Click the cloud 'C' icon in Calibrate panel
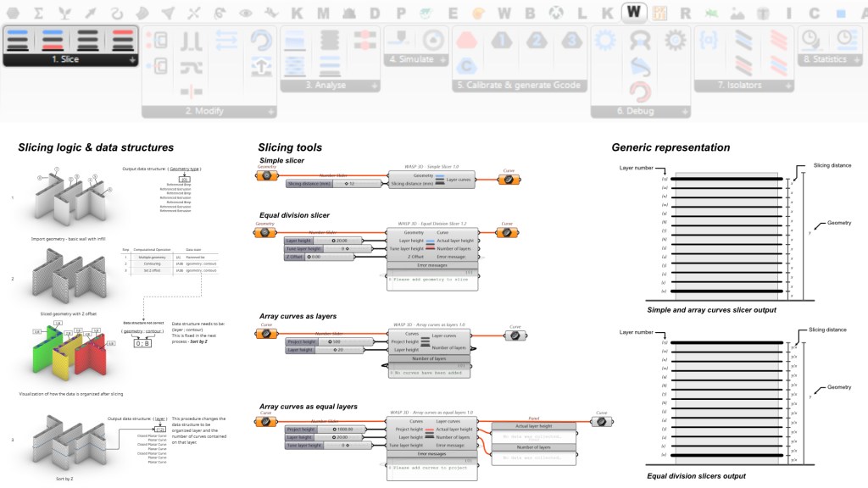This screenshot has height=488, width=868. point(466,66)
